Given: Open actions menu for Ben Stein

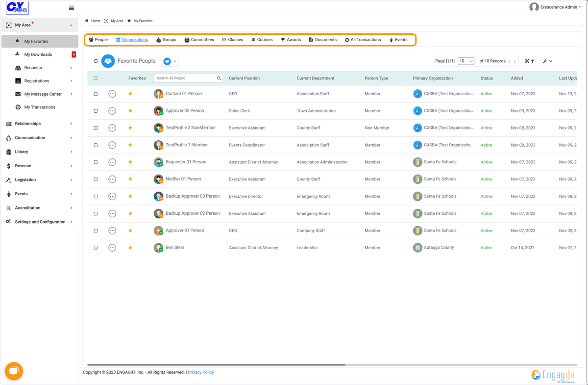Looking at the screenshot, I should [x=112, y=248].
